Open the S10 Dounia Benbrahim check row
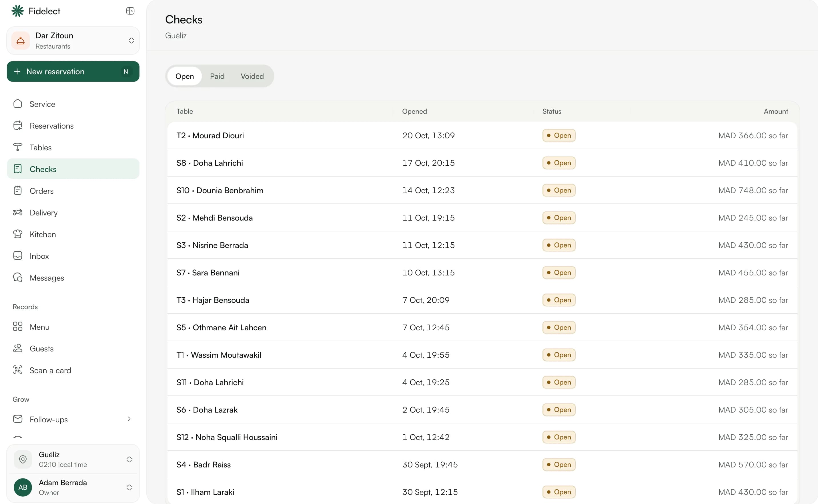 click(482, 190)
